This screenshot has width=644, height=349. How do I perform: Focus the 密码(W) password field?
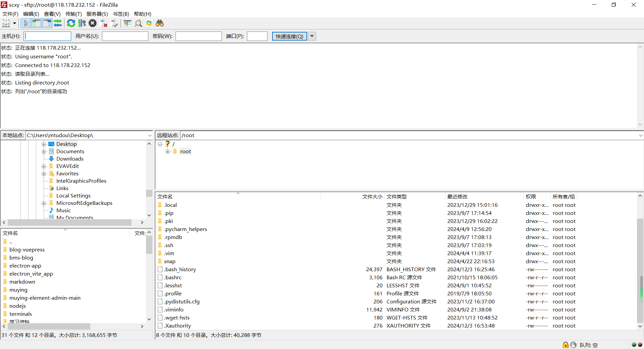(199, 36)
